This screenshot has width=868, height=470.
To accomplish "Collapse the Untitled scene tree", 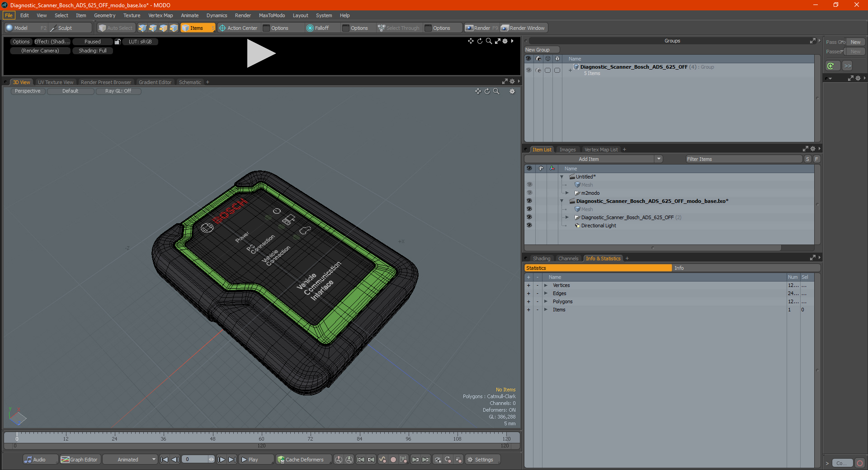I will [562, 177].
